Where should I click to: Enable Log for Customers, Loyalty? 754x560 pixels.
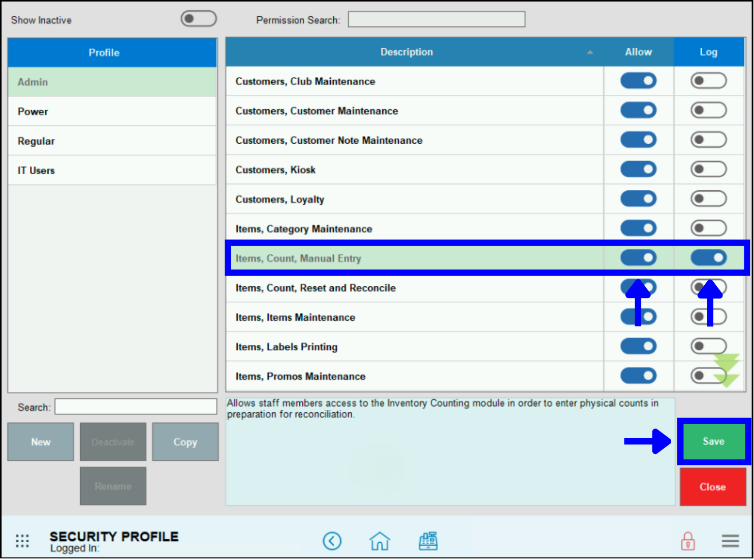708,199
